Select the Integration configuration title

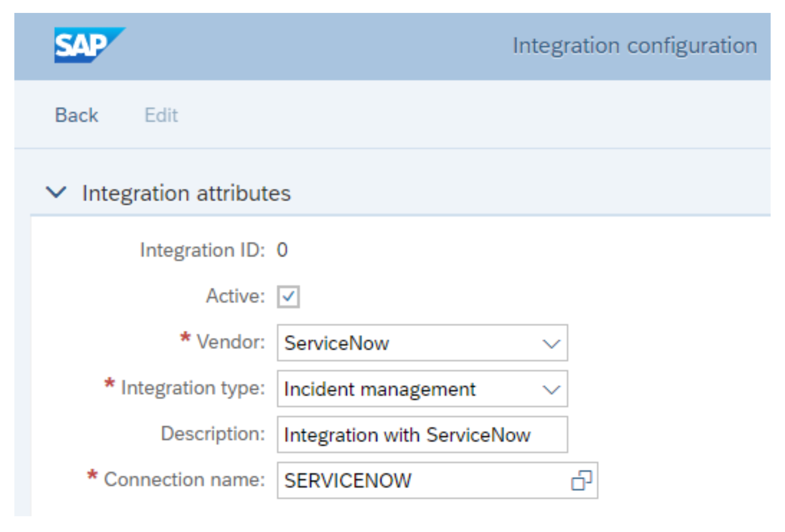point(635,46)
